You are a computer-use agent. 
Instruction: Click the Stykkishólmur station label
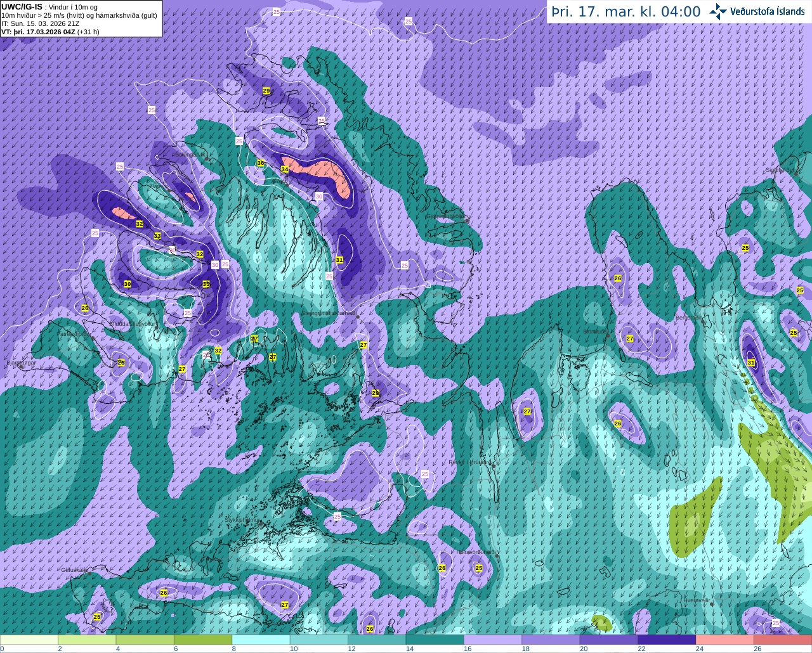point(243,520)
